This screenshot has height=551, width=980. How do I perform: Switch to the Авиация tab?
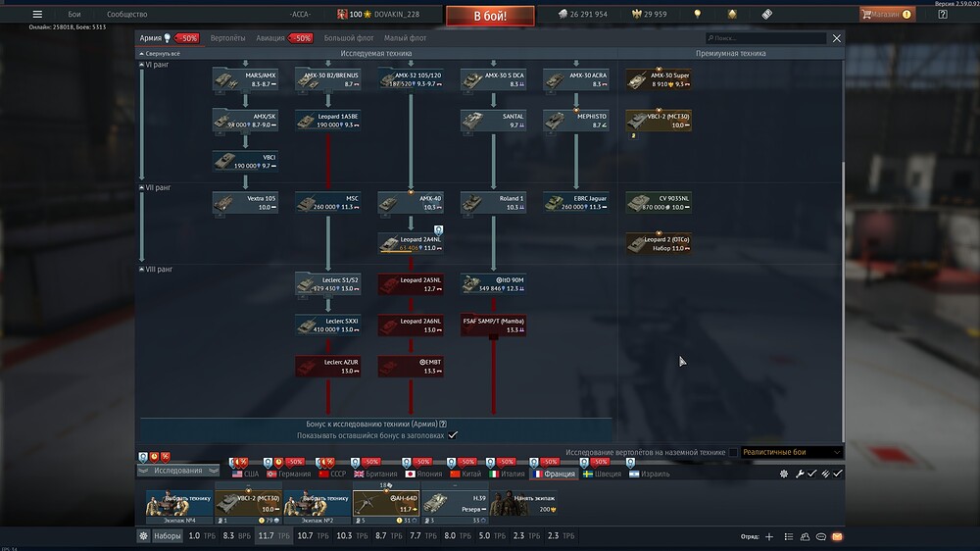(x=270, y=38)
